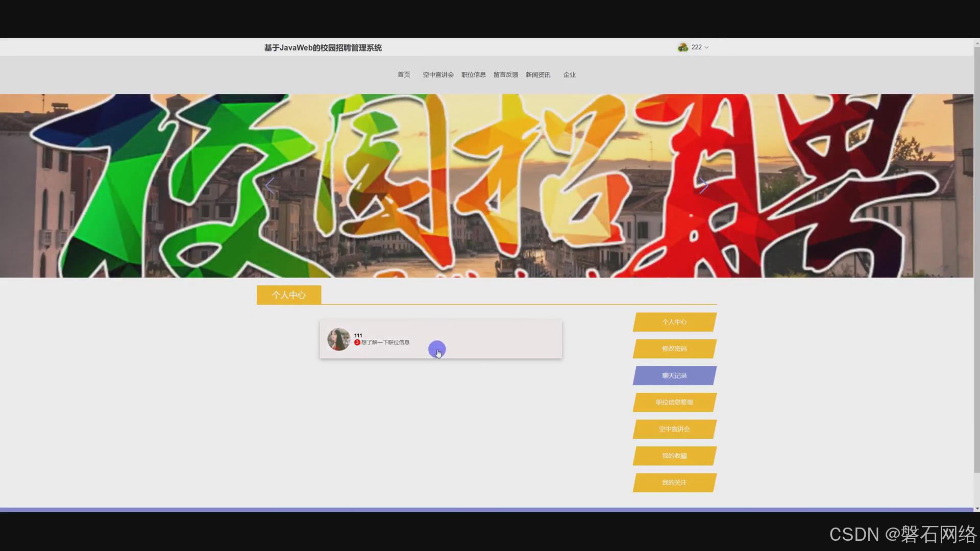Open the 职位信息管理 sidebar button
980x551 pixels.
(674, 403)
